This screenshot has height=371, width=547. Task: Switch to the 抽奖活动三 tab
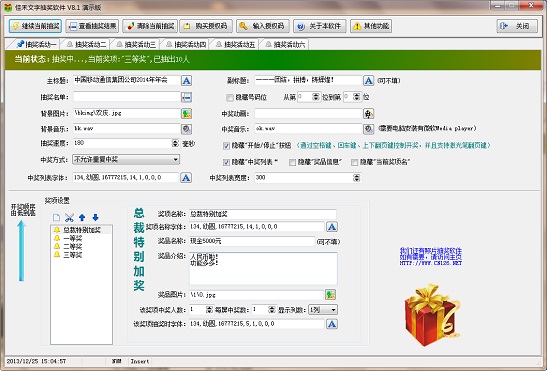pos(135,44)
